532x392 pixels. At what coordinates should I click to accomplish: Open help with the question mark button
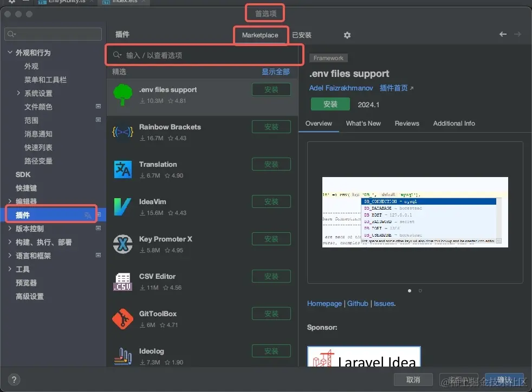pos(14,380)
